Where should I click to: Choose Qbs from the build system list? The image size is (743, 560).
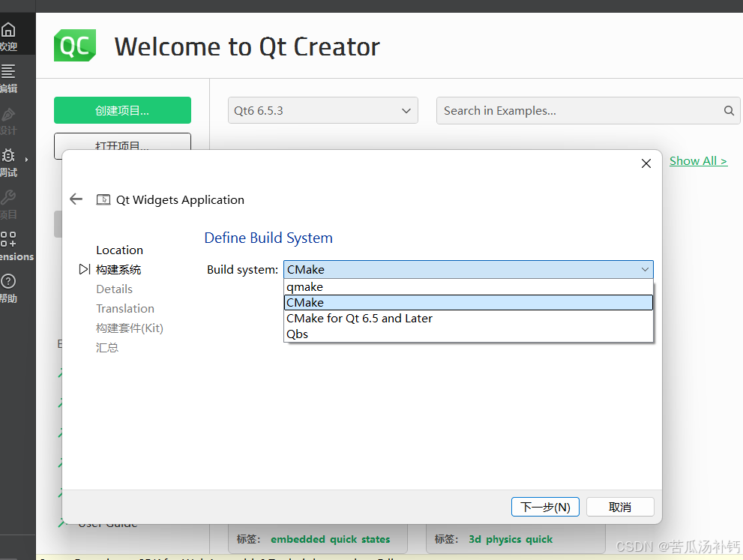[x=468, y=334]
